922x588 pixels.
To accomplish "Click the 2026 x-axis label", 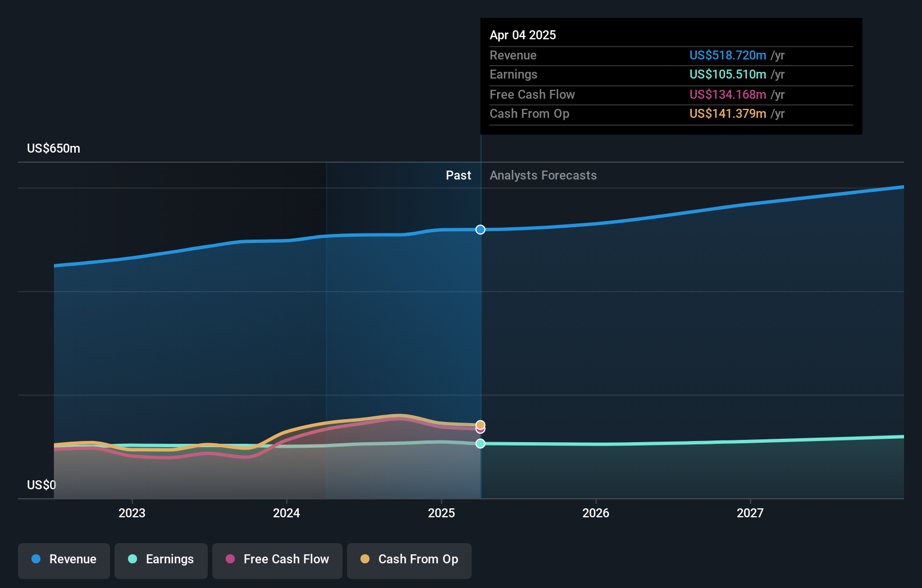I will point(596,513).
